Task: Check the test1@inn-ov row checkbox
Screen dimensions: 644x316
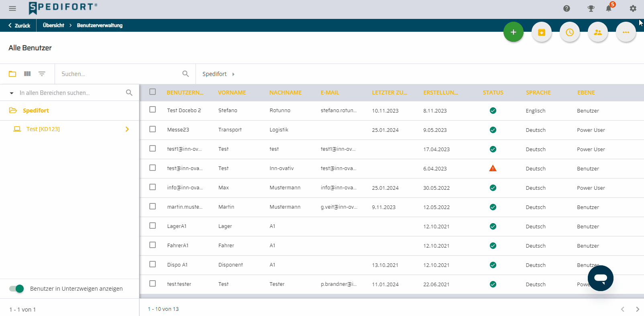Action: pyautogui.click(x=153, y=148)
